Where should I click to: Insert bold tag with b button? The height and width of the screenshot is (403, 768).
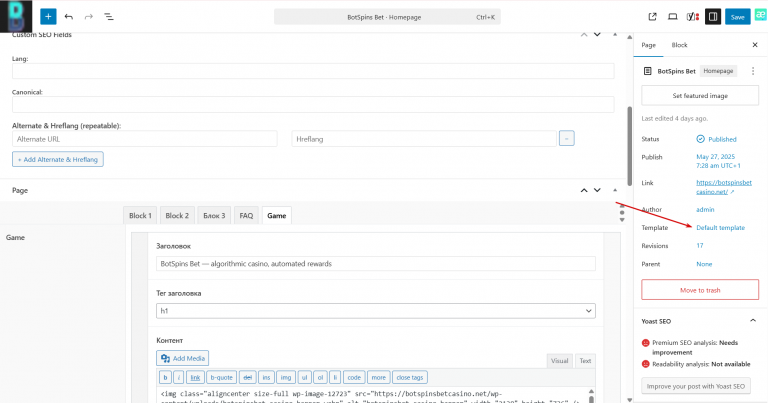coord(165,378)
